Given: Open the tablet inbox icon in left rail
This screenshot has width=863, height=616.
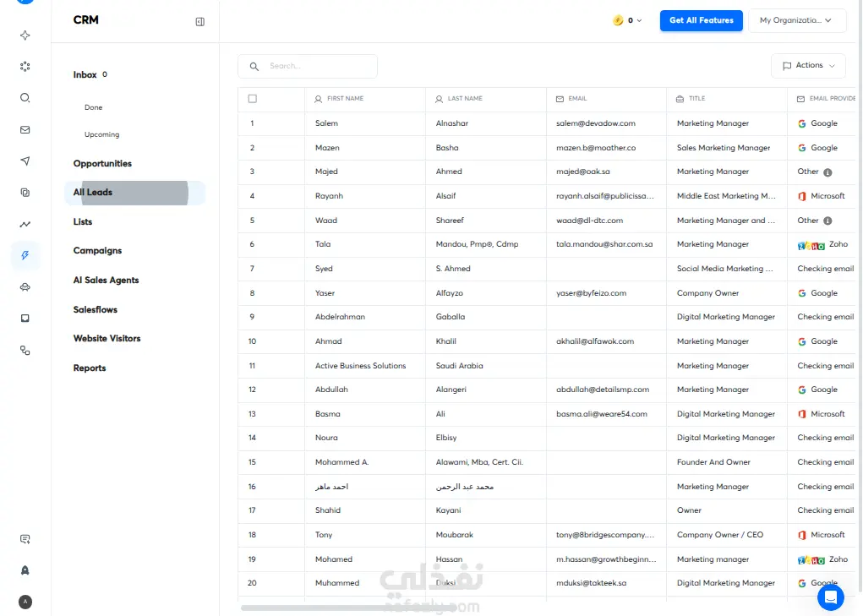Looking at the screenshot, I should [25, 319].
